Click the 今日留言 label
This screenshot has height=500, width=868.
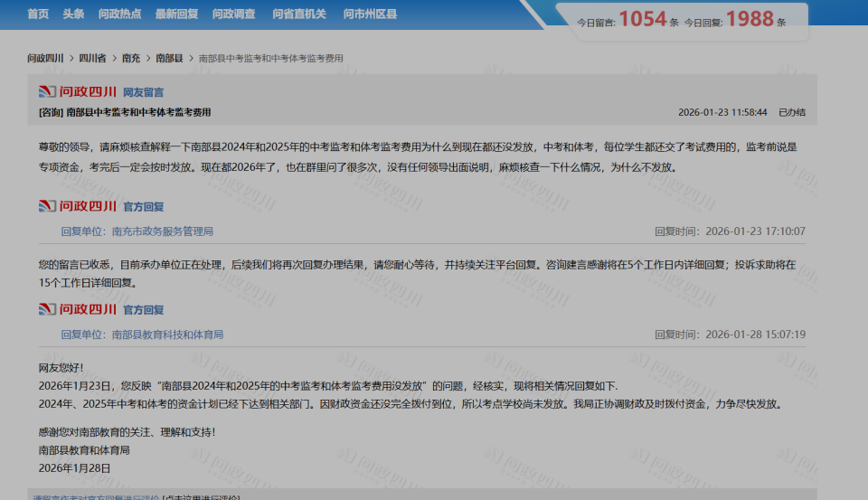(x=596, y=23)
